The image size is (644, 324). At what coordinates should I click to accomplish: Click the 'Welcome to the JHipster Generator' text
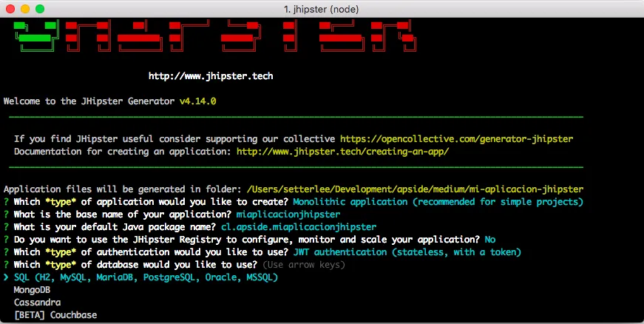tap(89, 101)
